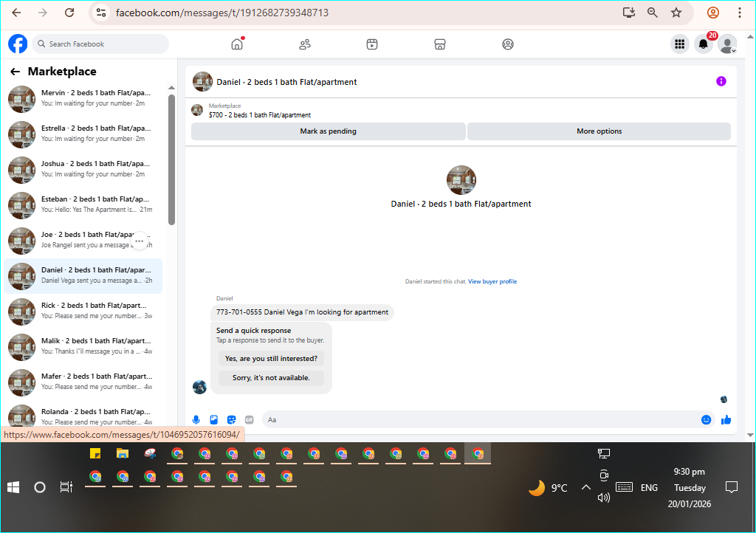Choose a sticker icon in composer

pyautogui.click(x=231, y=420)
